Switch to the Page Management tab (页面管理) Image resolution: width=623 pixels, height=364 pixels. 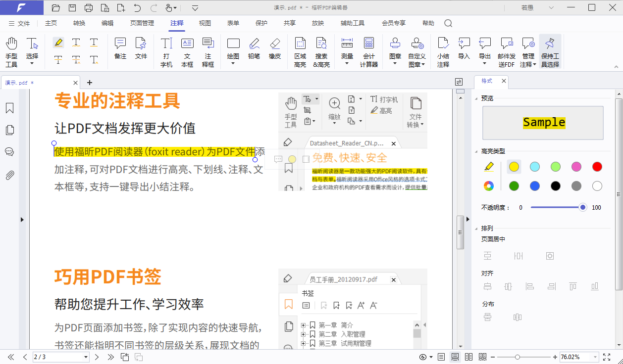(142, 23)
